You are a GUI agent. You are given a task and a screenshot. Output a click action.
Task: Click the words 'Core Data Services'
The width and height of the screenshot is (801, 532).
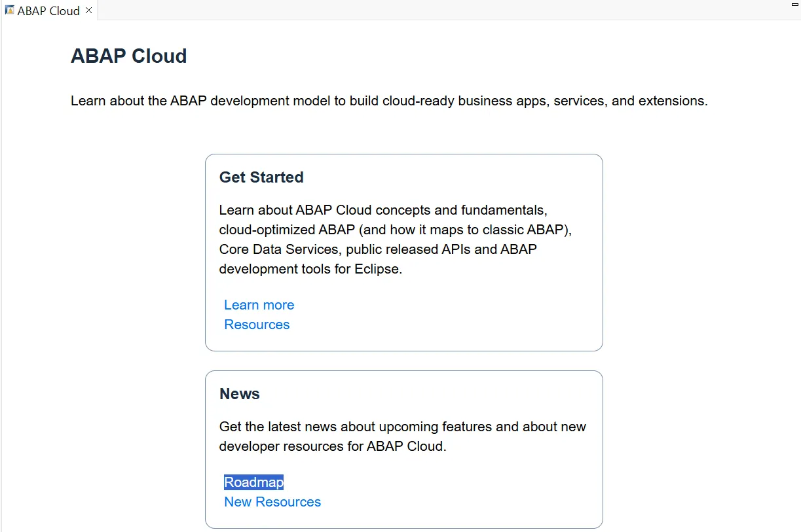[280, 249]
